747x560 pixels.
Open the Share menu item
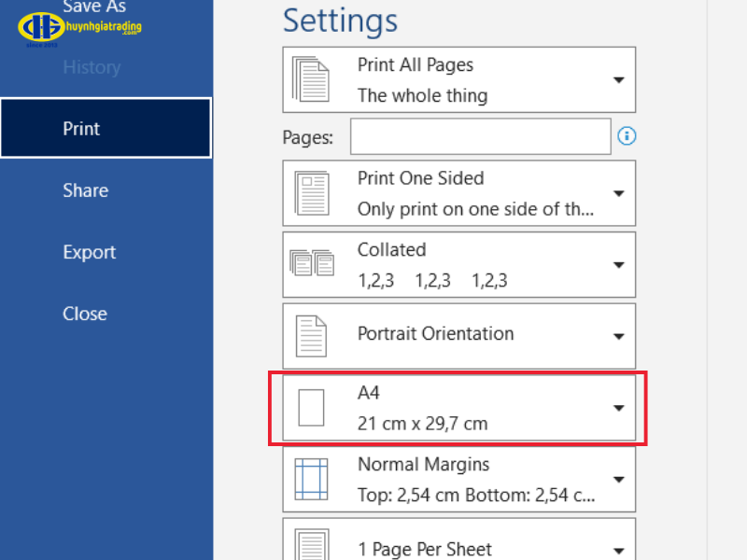pos(85,190)
